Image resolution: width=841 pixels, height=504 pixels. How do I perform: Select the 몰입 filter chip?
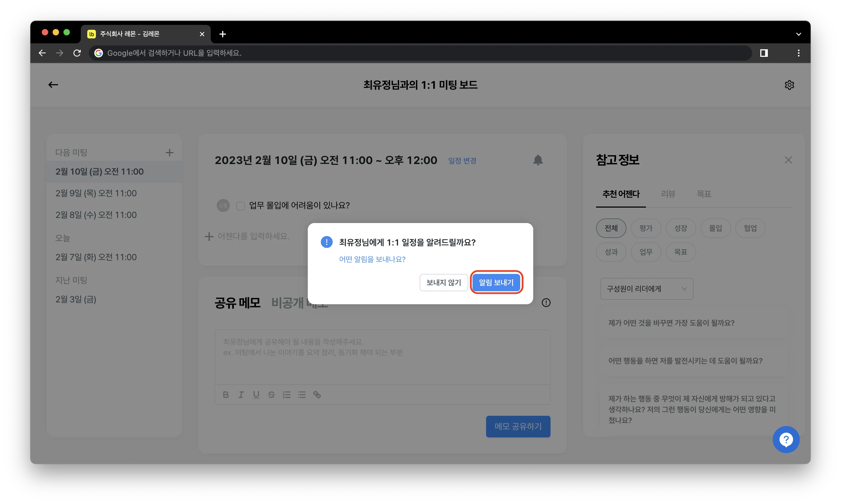pyautogui.click(x=715, y=228)
